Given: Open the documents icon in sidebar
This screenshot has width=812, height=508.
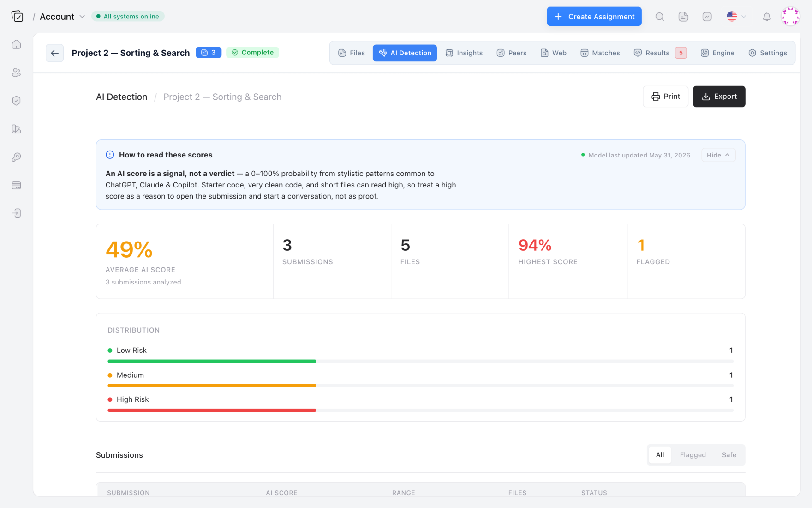Looking at the screenshot, I should [x=17, y=129].
